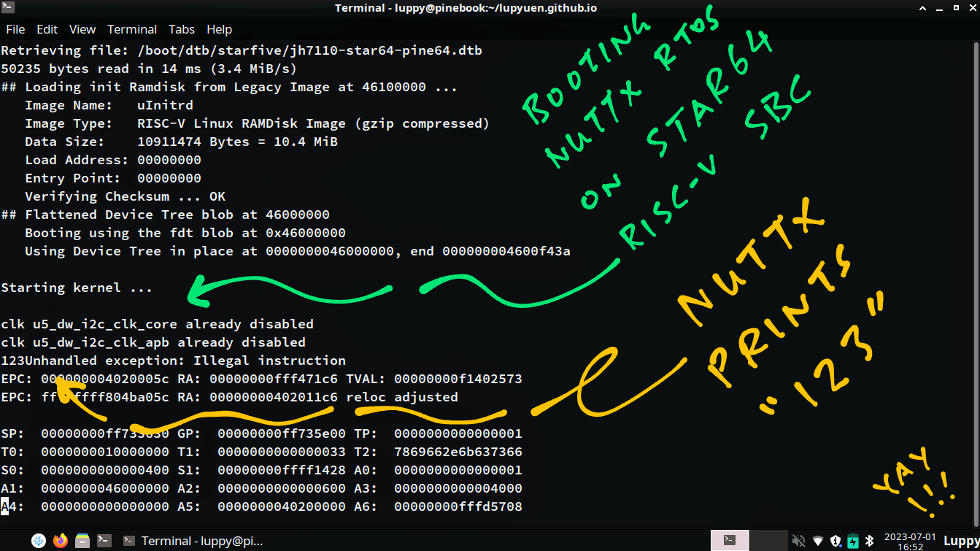Click the muted volume tray icon
This screenshot has width=980, height=551.
pos(800,541)
